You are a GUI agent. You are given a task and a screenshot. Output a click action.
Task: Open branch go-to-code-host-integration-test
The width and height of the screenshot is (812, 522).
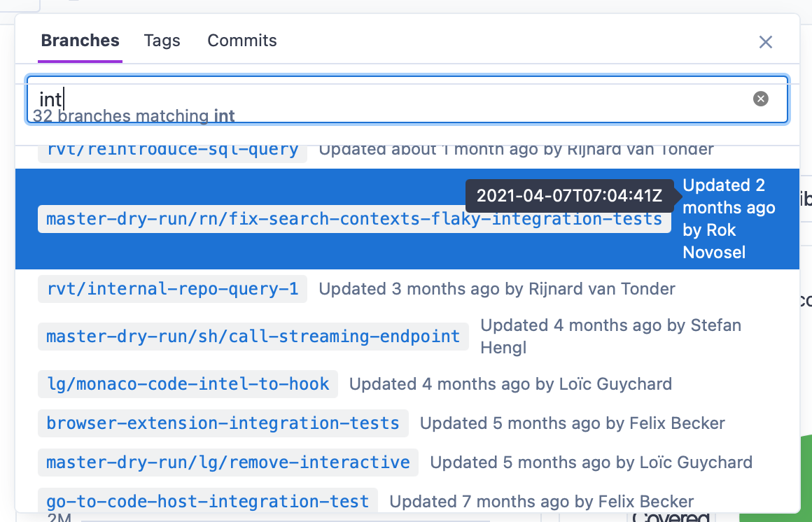click(208, 500)
